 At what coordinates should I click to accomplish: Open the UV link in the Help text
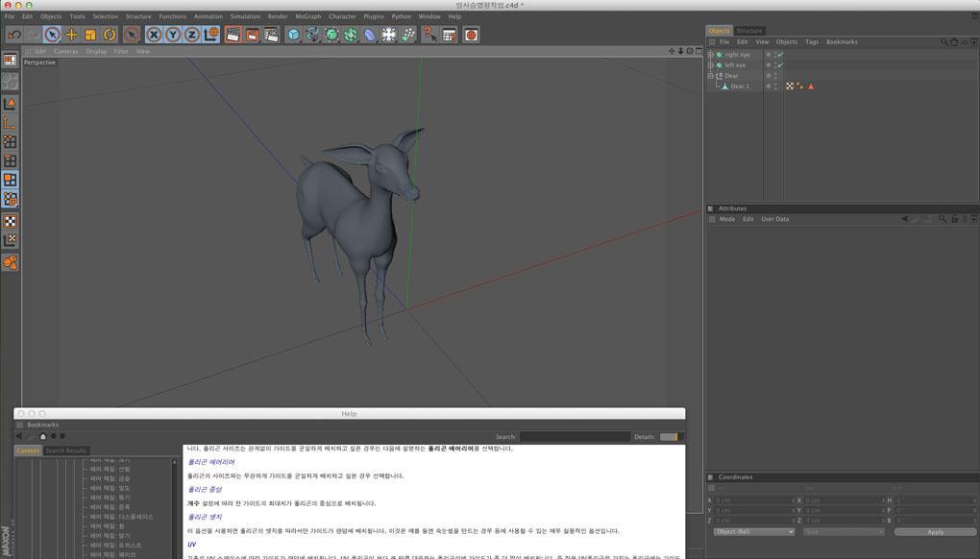(192, 545)
